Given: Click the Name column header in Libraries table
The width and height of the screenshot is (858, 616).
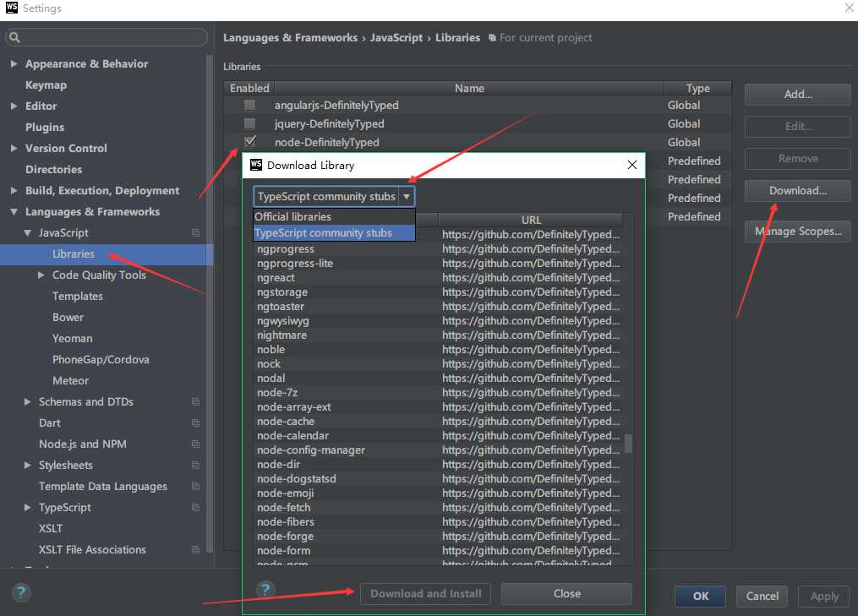Looking at the screenshot, I should tap(469, 88).
